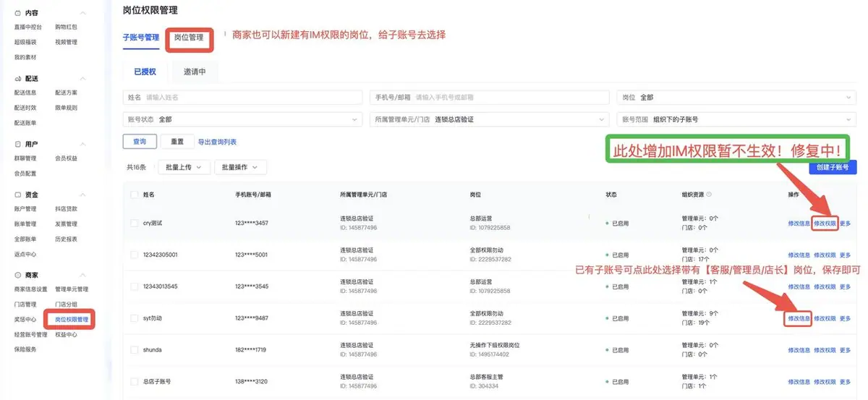Screen dimensions: 868x400
Task: Open the 岗位 filter dropdown
Action: [x=736, y=97]
